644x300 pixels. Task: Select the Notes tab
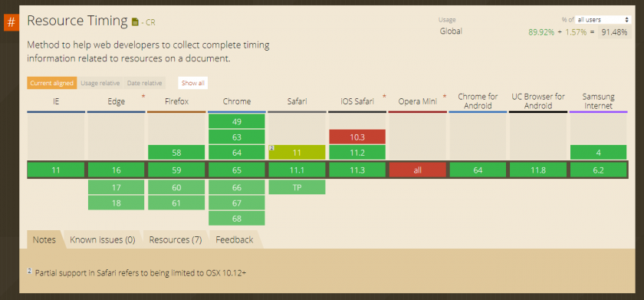(x=44, y=240)
